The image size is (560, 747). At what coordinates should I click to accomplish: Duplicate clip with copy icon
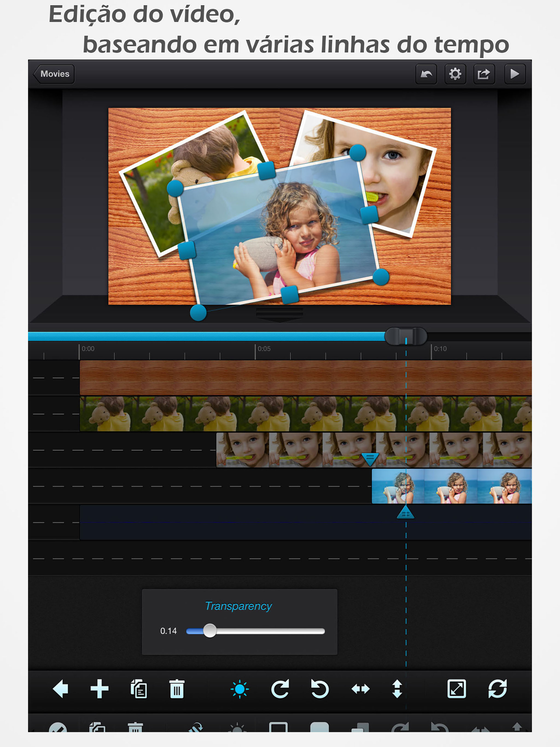(138, 688)
